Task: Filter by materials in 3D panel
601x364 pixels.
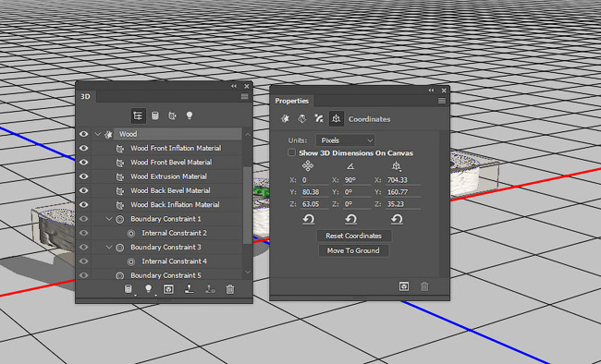Action: 173,115
